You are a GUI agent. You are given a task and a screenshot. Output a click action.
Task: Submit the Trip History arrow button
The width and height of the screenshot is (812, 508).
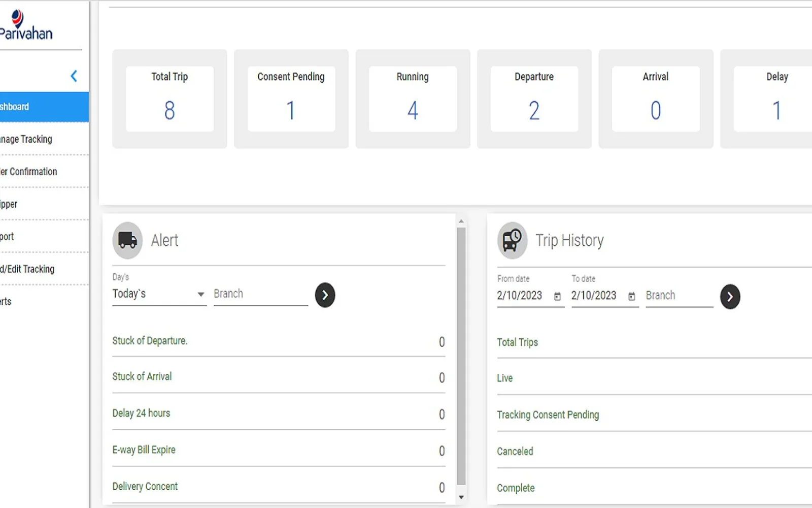[730, 297]
